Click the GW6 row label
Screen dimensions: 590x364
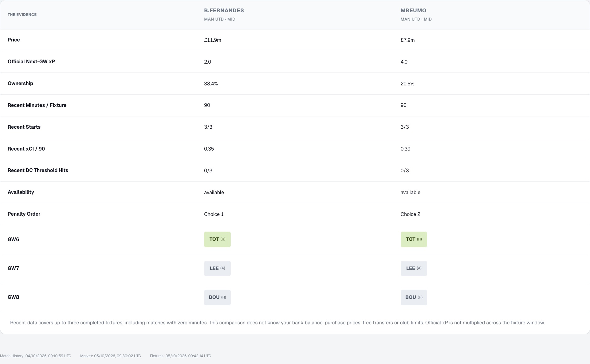click(x=13, y=240)
